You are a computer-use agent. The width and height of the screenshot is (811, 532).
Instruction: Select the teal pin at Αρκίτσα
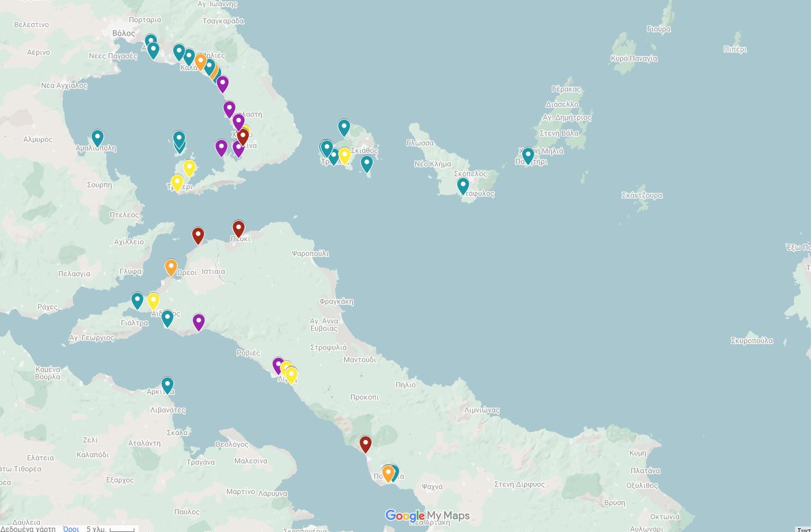(167, 385)
